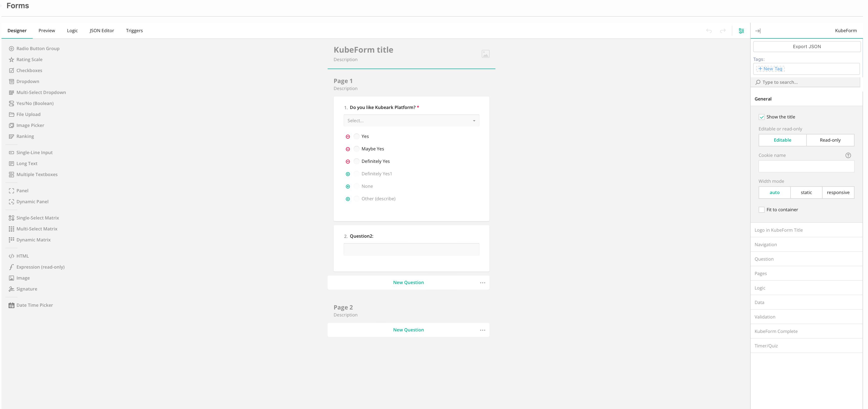Viewport: 868px width, 409px height.
Task: Click the KubeForm logo image placeholder
Action: (485, 54)
